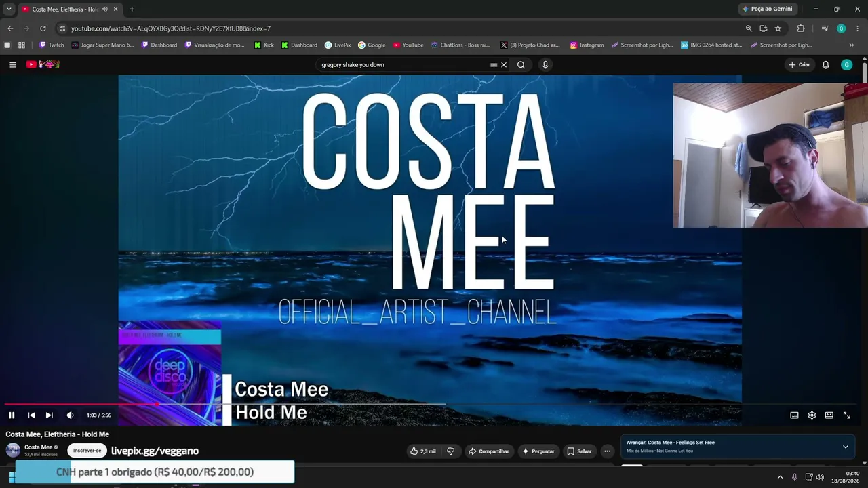Open the Compartilhar share dialog
Viewport: 868px width, 488px height.
point(488,451)
